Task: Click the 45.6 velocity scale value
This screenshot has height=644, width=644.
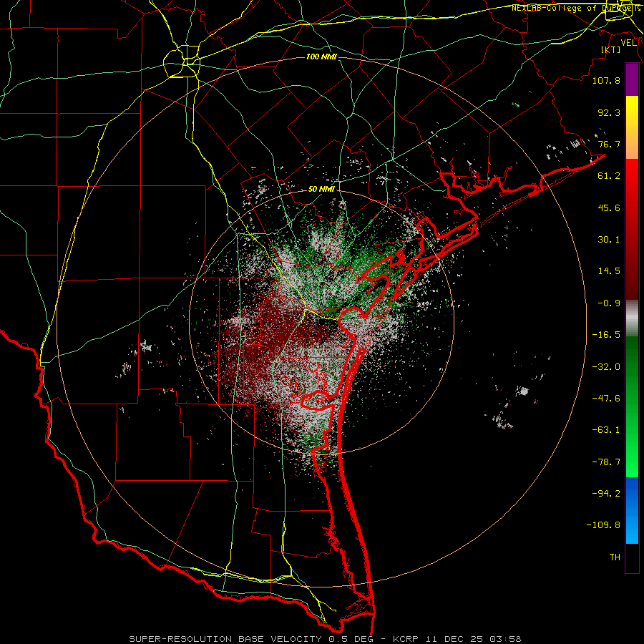Action: pyautogui.click(x=609, y=208)
